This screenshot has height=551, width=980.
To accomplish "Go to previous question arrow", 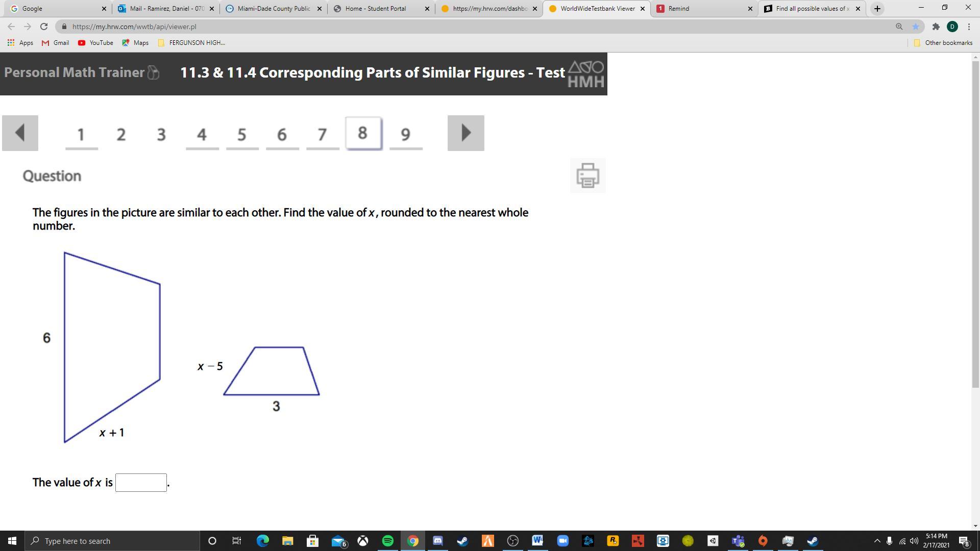I will pos(20,133).
